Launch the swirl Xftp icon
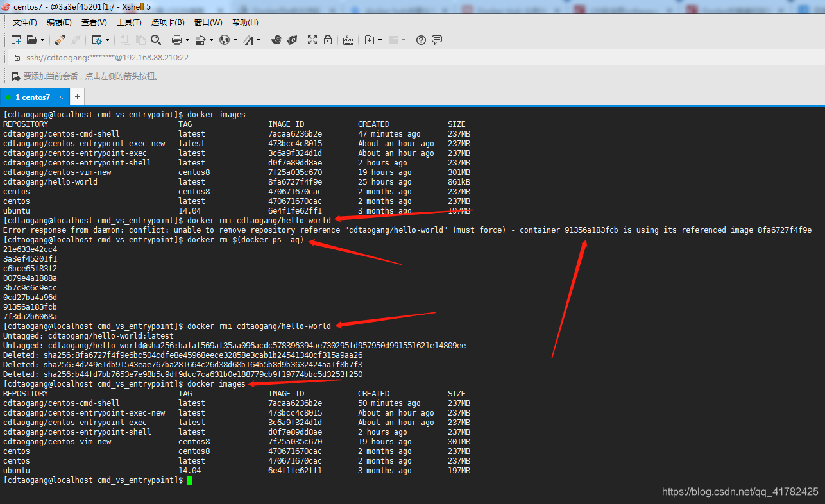This screenshot has height=504, width=825. tap(276, 40)
